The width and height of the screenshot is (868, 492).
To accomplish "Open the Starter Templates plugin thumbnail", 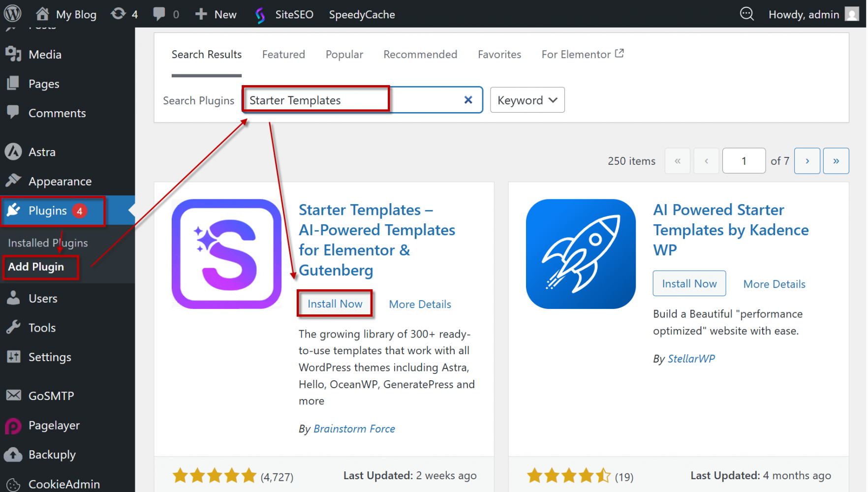I will pos(226,254).
